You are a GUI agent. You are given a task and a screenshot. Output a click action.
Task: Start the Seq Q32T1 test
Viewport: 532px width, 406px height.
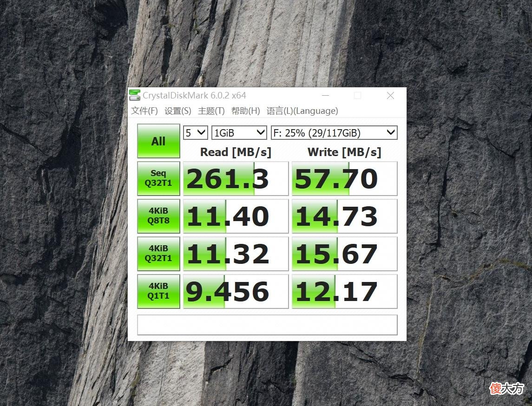click(x=158, y=178)
